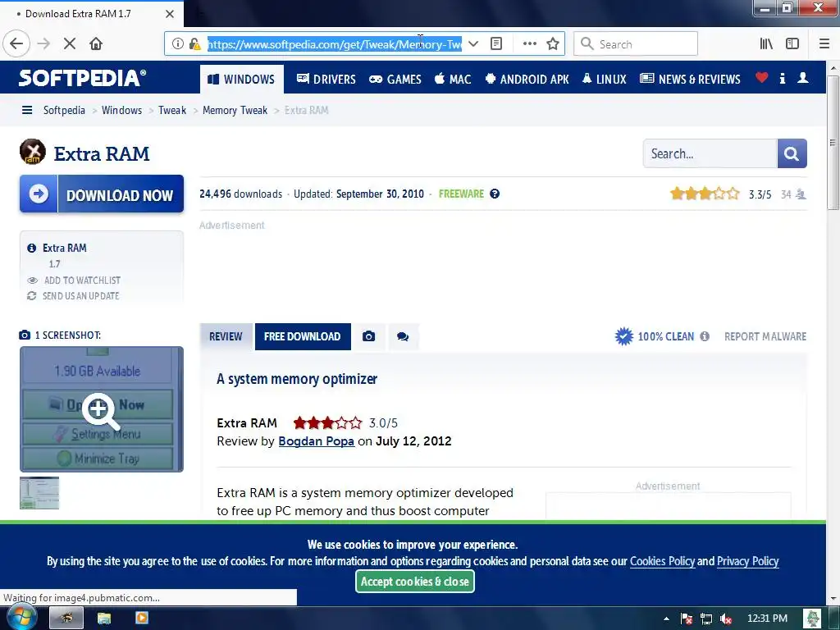Go back to previous page
The image size is (840, 630).
point(16,43)
